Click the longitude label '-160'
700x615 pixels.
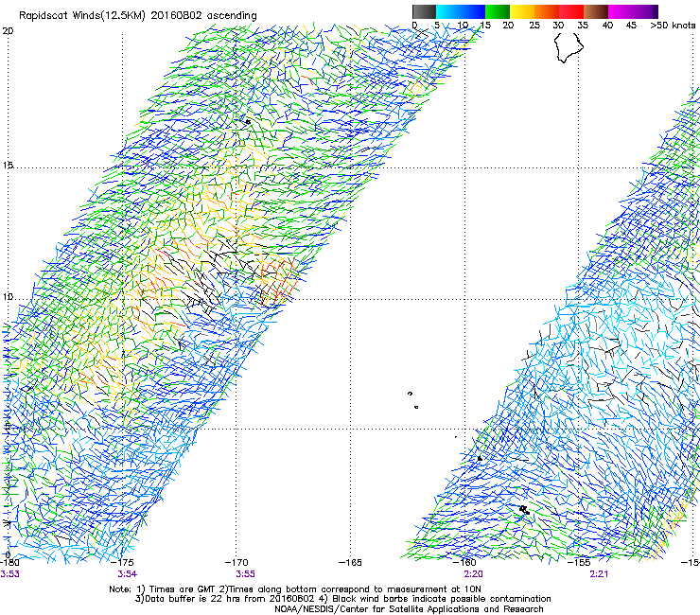click(464, 562)
